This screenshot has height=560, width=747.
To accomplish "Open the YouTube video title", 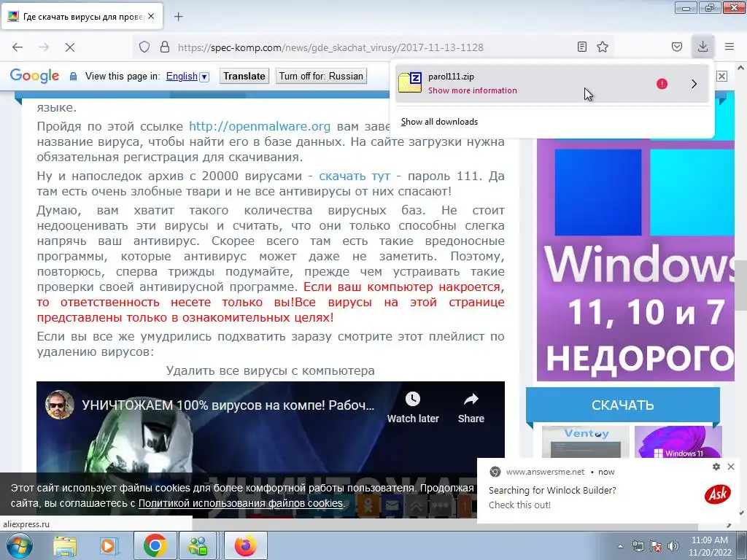I will 228,405.
